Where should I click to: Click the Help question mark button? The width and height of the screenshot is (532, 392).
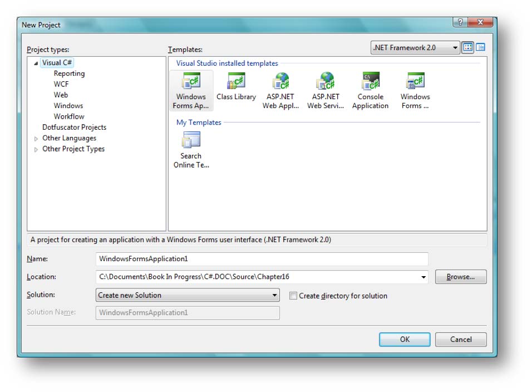click(x=460, y=23)
